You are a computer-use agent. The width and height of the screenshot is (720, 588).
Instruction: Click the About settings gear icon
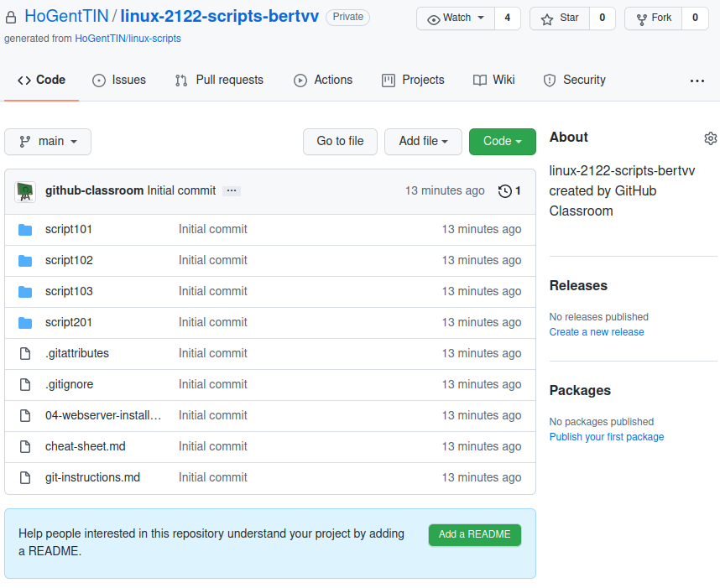710,138
